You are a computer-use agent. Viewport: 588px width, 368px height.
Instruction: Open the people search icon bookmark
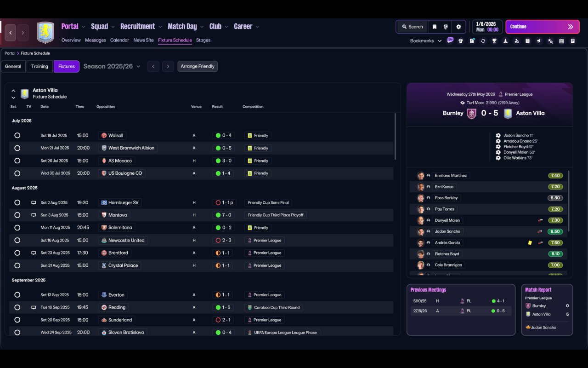516,41
